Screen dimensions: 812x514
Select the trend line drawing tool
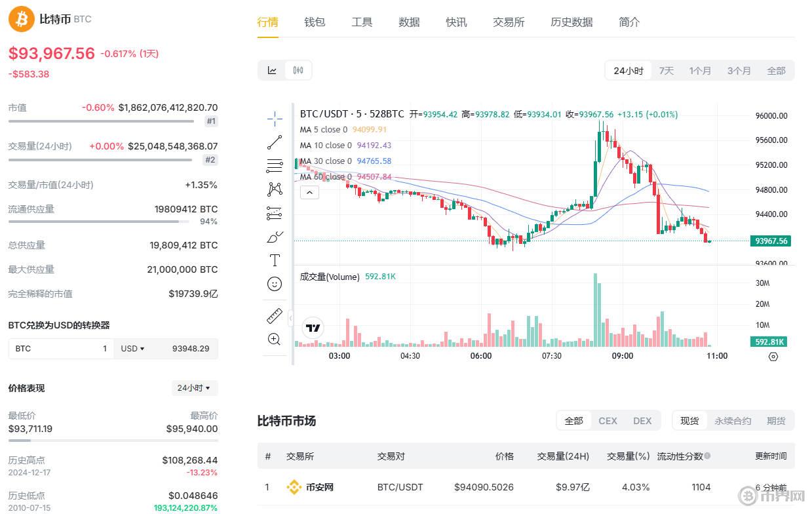[x=274, y=142]
